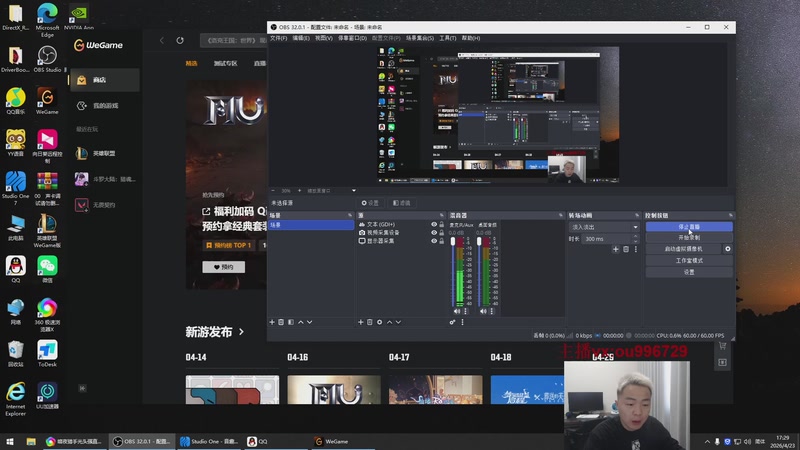Collapse the WeGame sidebar icon

[x=82, y=388]
